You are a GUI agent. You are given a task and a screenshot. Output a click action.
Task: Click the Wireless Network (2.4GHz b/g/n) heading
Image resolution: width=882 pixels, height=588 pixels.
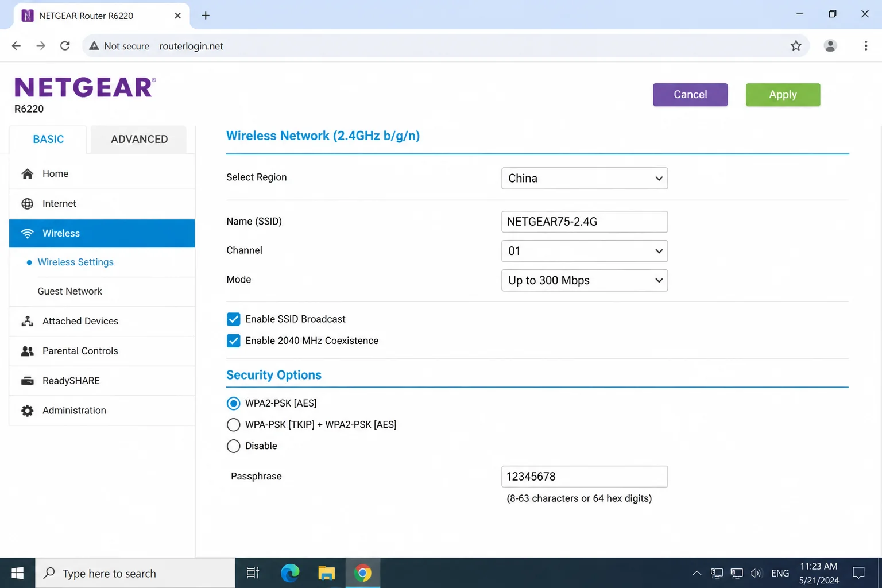click(x=323, y=136)
